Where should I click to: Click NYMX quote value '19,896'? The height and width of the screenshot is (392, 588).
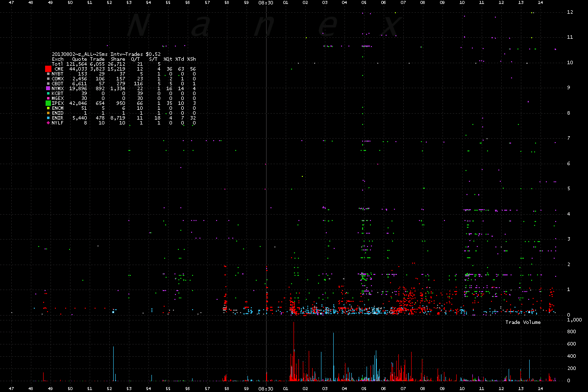78,89
